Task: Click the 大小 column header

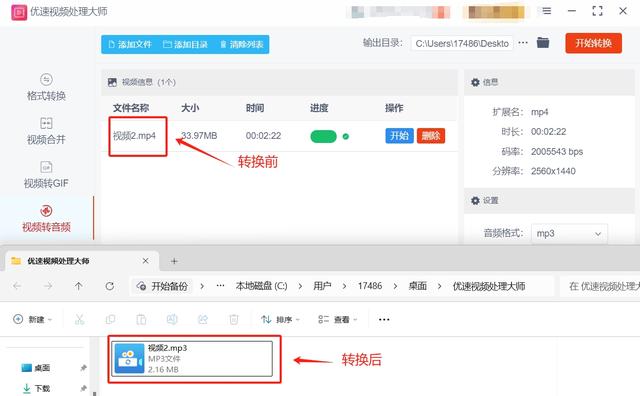Action: point(190,108)
